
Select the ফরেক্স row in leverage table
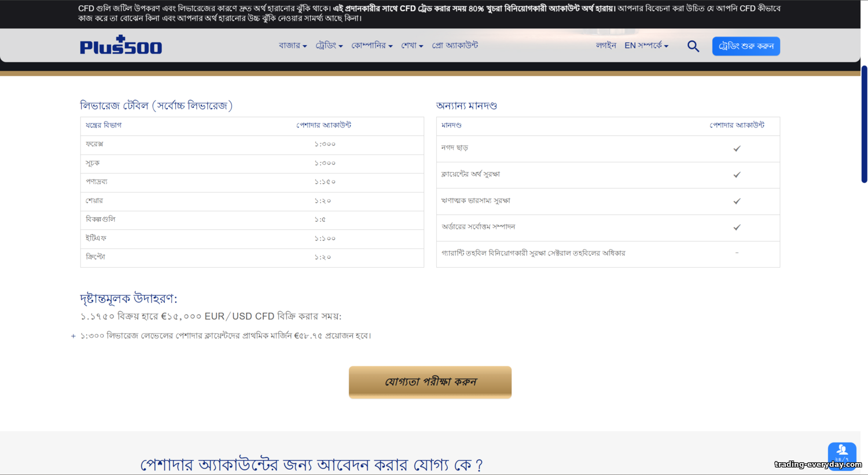252,144
